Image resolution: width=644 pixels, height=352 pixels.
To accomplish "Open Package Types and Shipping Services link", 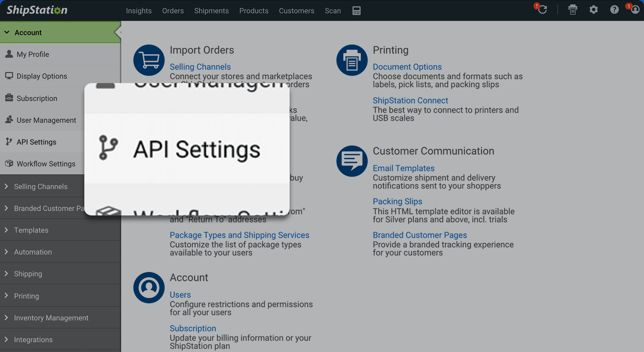I will point(240,235).
